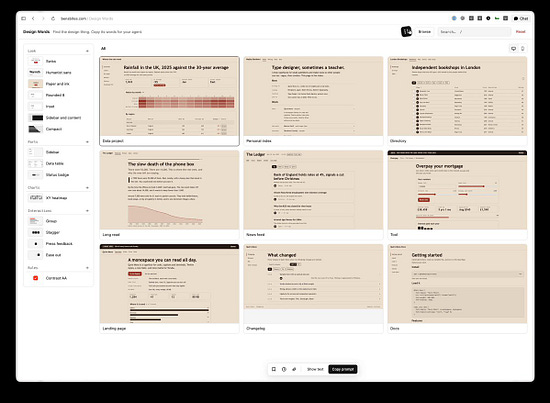
Task: Open the Directory preview card
Action: click(457, 101)
